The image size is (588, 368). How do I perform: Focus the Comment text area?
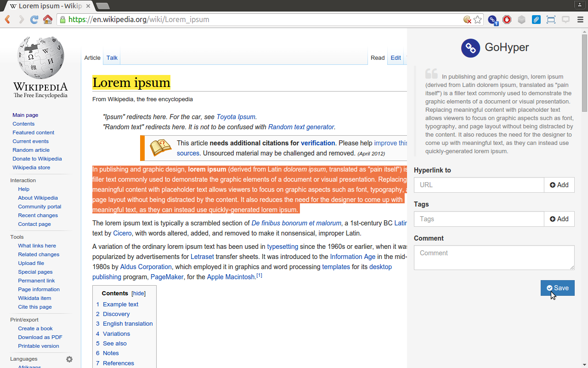pyautogui.click(x=494, y=258)
